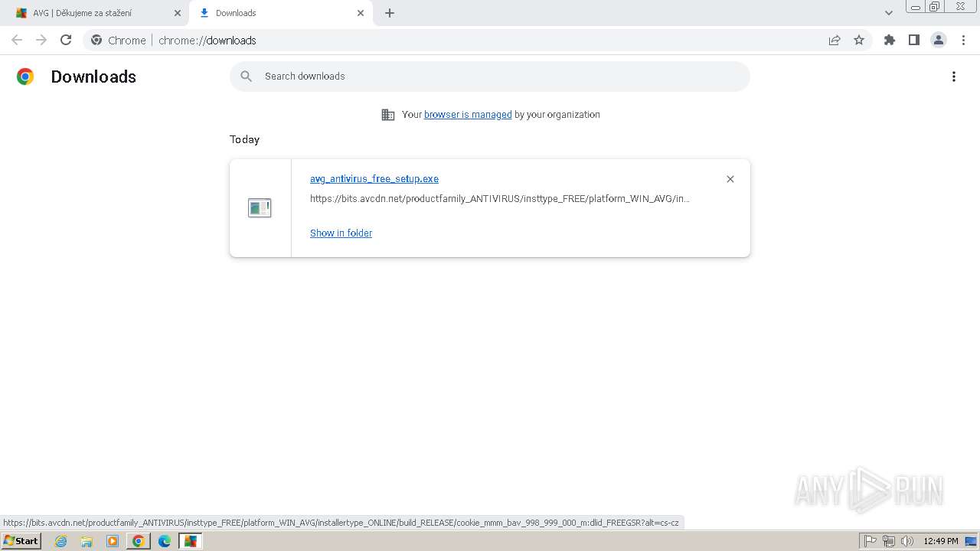Share this page icon in address bar

(x=835, y=40)
